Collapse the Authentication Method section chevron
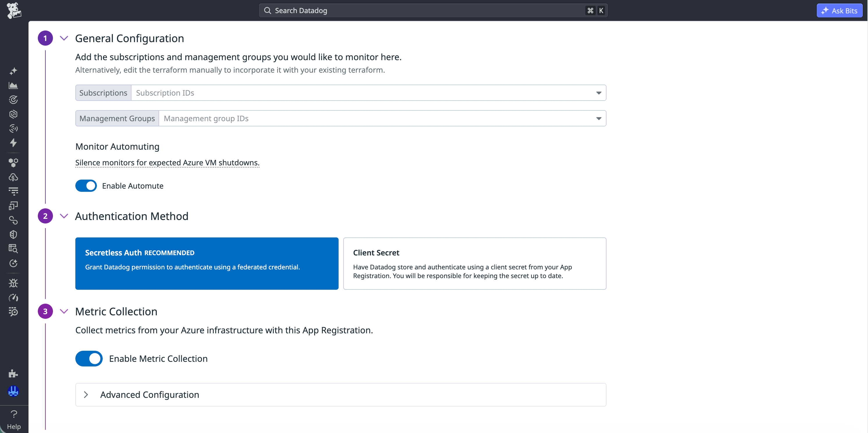The image size is (868, 433). 64,216
